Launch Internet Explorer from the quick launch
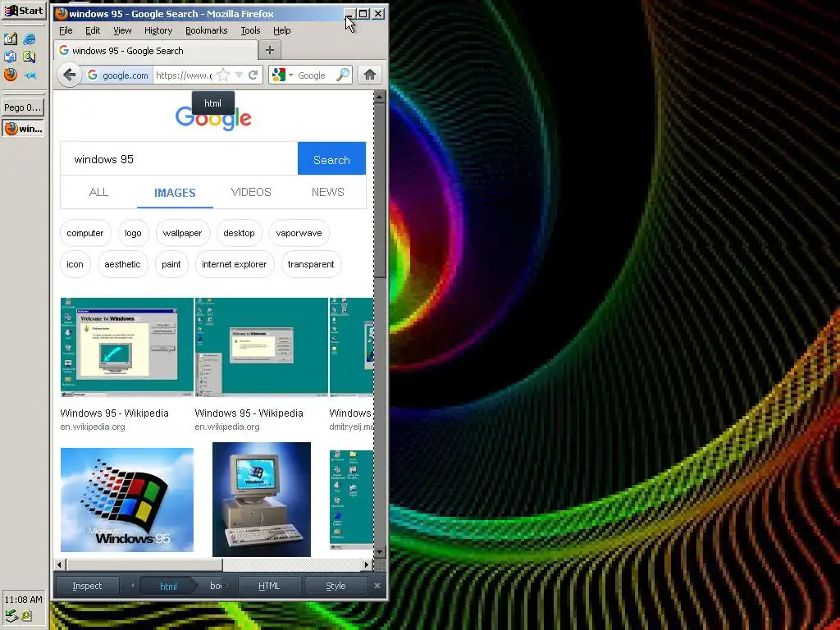 coord(30,39)
